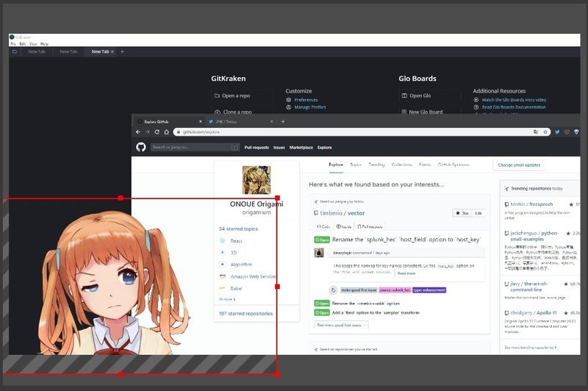Open the Events tab on GitHub Explore

[x=425, y=165]
